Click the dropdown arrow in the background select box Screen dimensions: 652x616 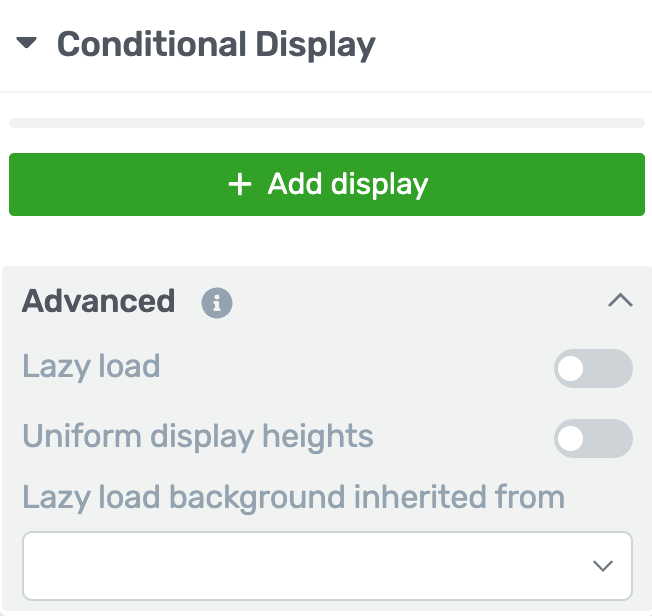tap(602, 566)
